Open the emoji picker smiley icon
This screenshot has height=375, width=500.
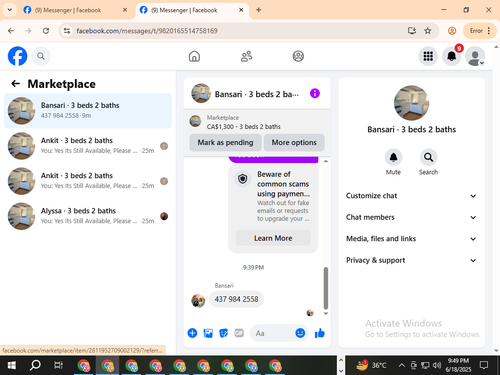point(300,333)
